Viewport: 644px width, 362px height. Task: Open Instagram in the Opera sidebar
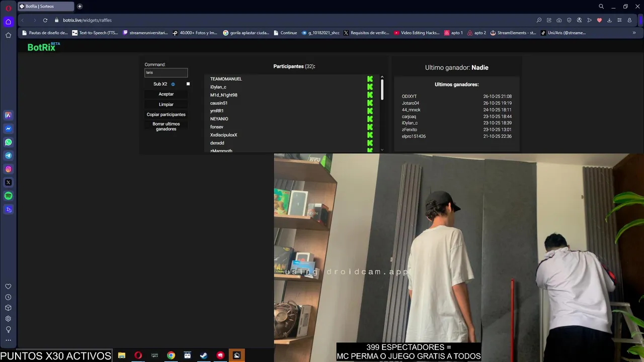[8, 169]
